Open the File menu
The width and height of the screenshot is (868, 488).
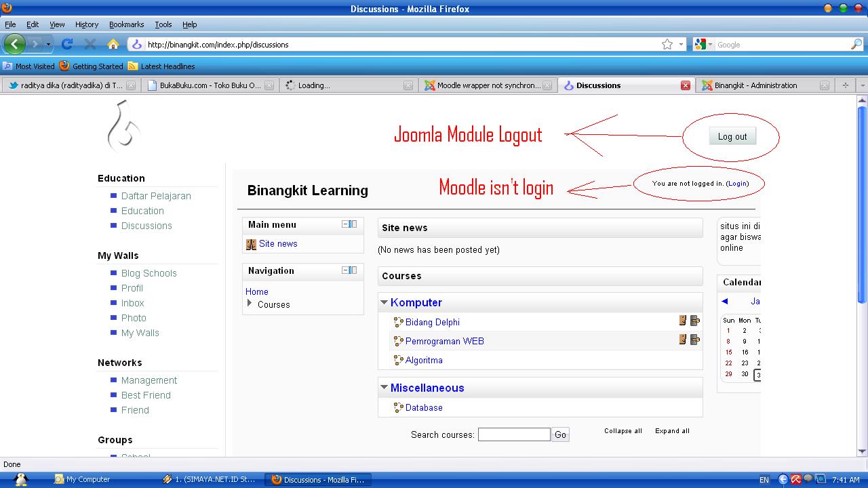coord(10,24)
